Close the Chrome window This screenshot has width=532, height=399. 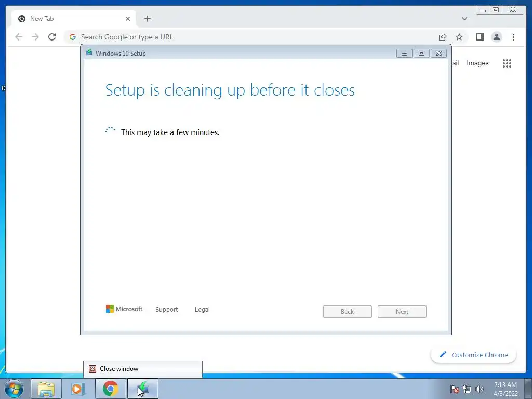click(x=513, y=10)
